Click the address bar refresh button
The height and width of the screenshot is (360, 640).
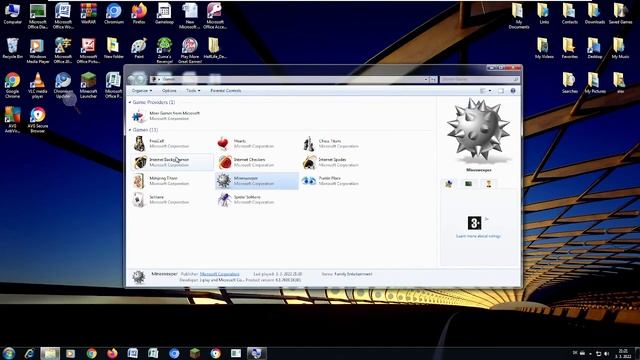tap(433, 79)
